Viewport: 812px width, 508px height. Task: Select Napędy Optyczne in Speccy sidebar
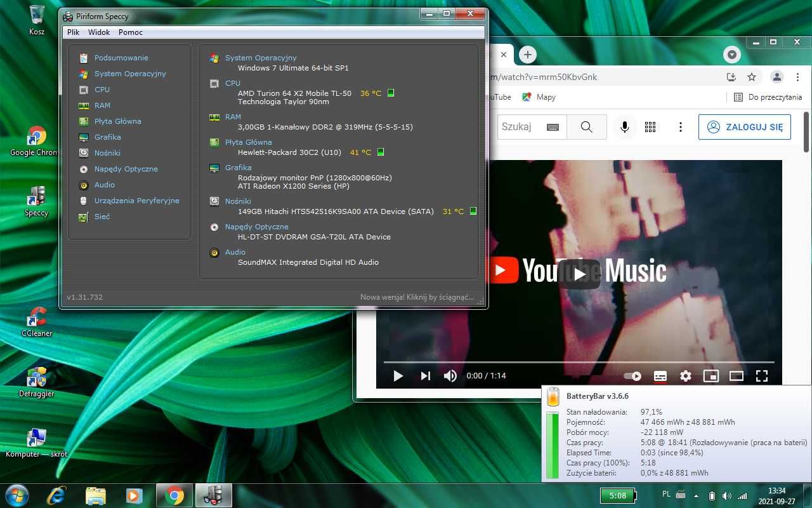126,169
